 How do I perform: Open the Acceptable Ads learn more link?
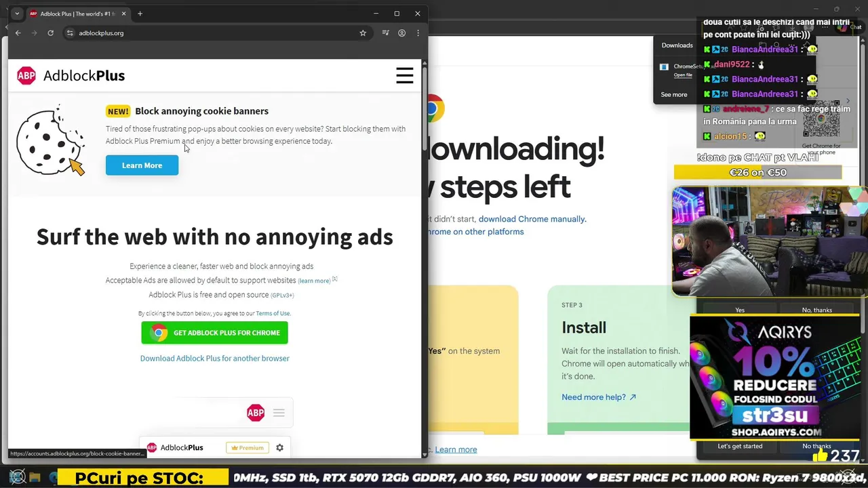tap(314, 281)
